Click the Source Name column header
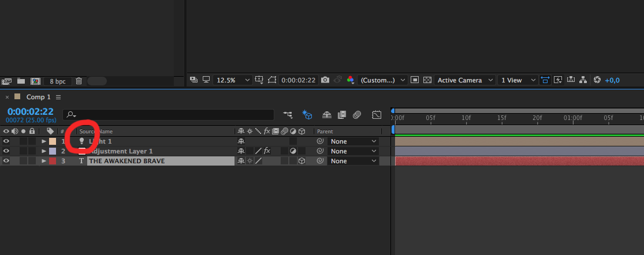The width and height of the screenshot is (644, 255). click(x=96, y=132)
